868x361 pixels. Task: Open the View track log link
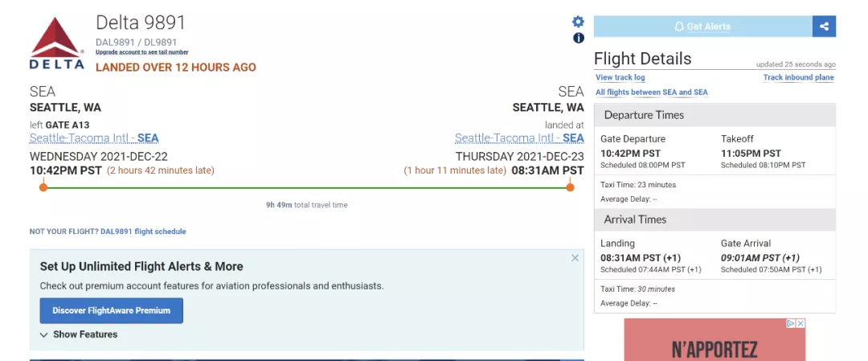(620, 77)
